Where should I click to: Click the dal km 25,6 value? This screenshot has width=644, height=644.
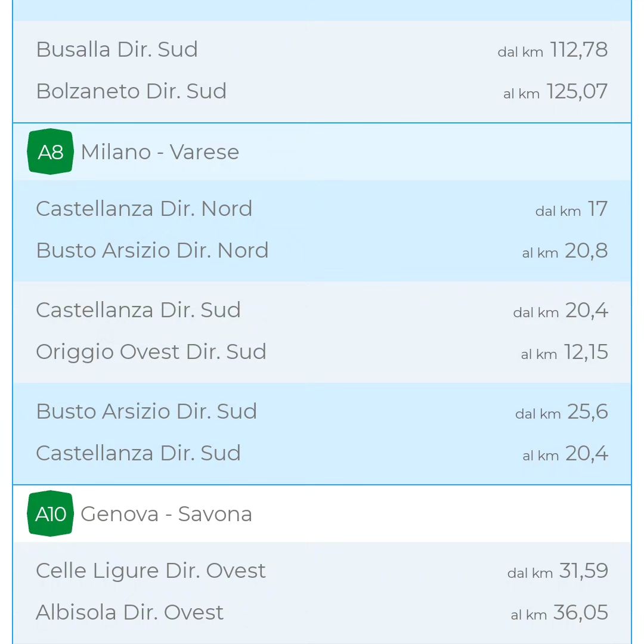point(562,412)
